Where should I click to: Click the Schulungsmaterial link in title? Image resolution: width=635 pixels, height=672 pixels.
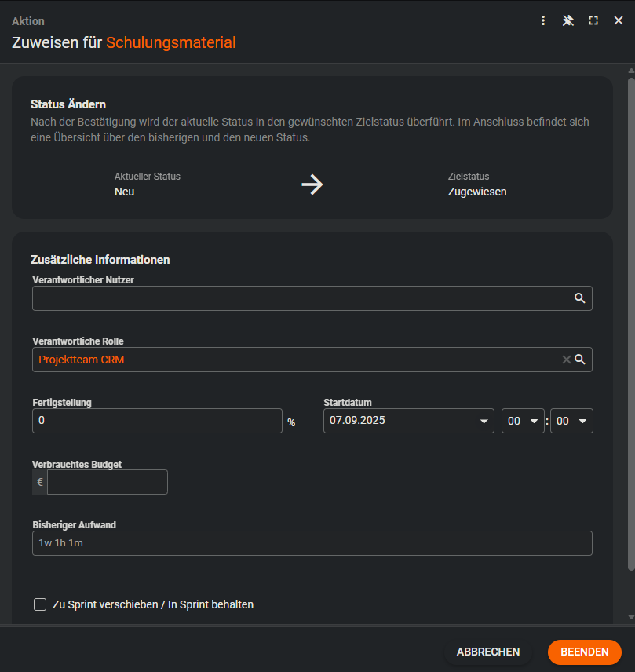pos(170,42)
